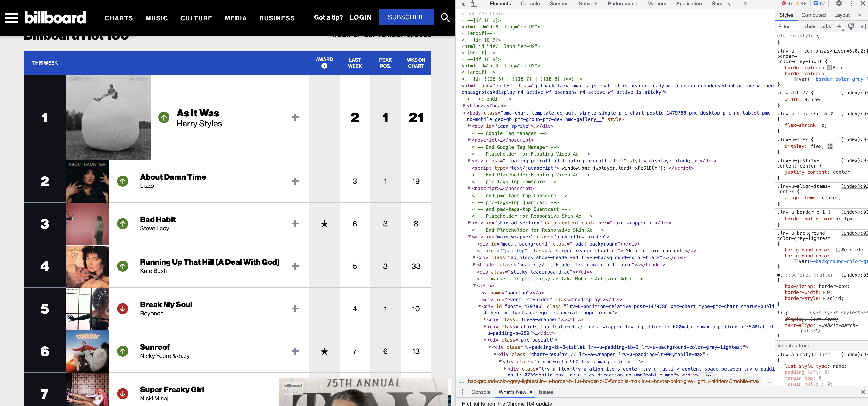The image size is (868, 406).
Task: Click the new style rule plus icon
Action: click(839, 27)
